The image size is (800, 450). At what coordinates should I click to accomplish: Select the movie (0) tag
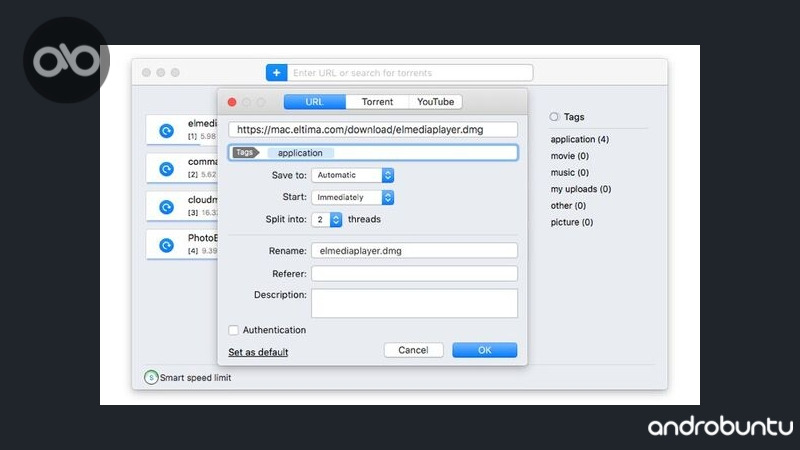[x=569, y=156]
